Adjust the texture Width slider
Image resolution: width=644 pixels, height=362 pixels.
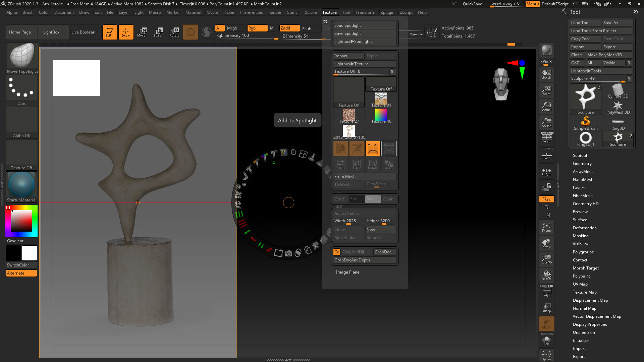point(348,221)
